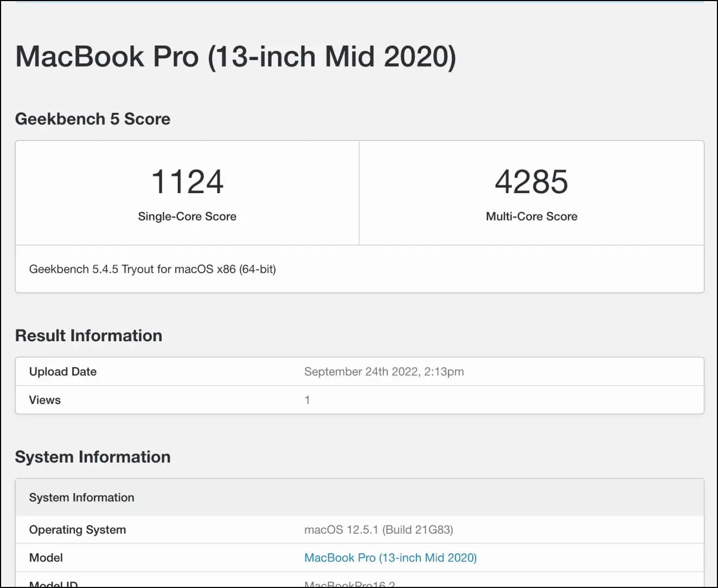Select the Geekbench 5 Score heading

[x=93, y=119]
